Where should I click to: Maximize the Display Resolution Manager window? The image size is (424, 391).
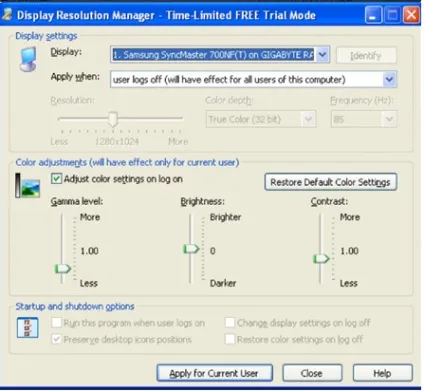pyautogui.click(x=392, y=15)
